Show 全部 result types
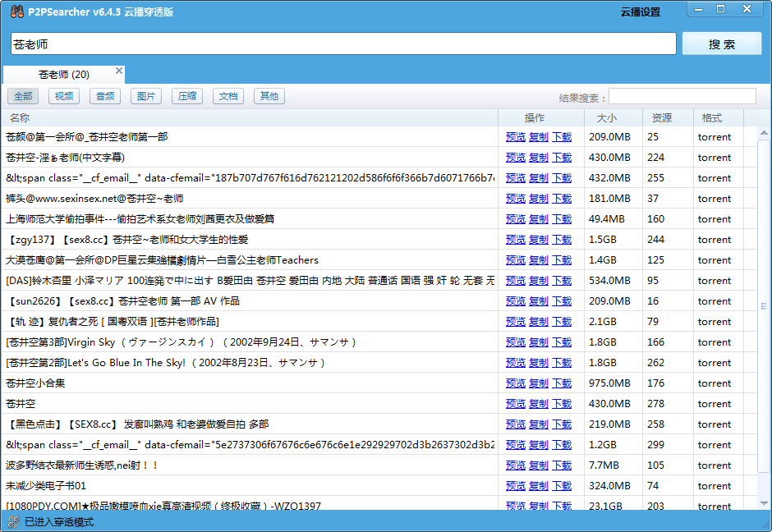The width and height of the screenshot is (772, 532). click(x=23, y=96)
